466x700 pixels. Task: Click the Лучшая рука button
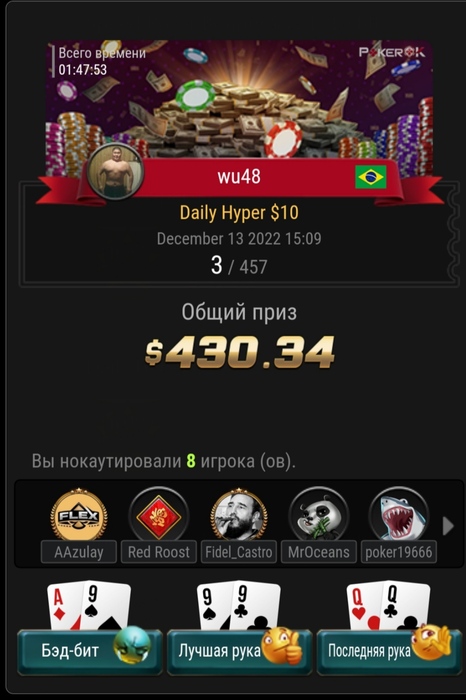[x=239, y=651]
